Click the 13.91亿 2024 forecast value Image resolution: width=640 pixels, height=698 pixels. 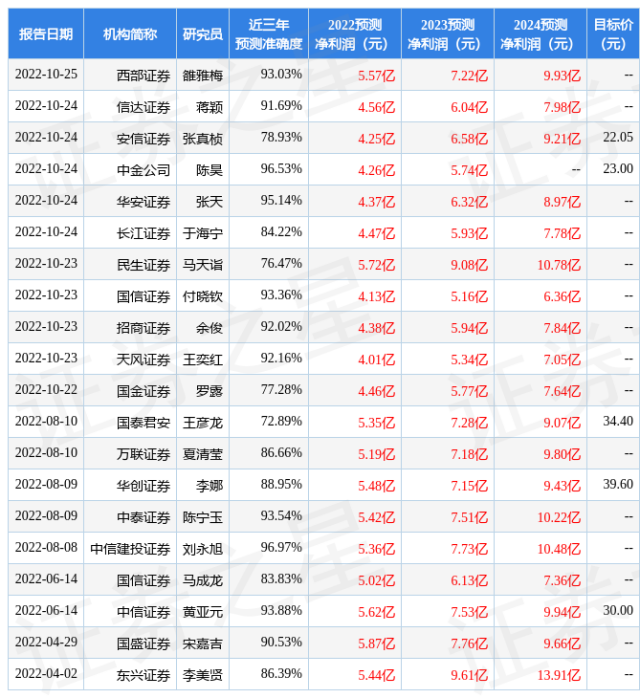tap(559, 675)
